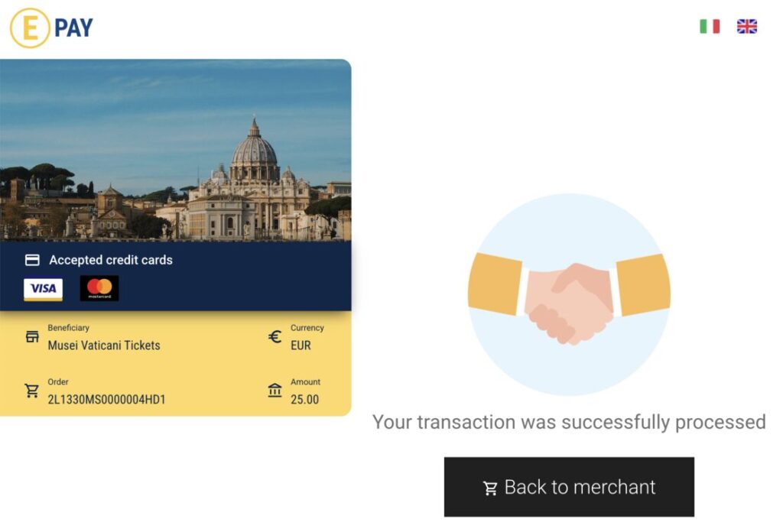This screenshot has width=783, height=532.
Task: Click the credit card icon beside Accepted credit cards
Action: [x=32, y=260]
